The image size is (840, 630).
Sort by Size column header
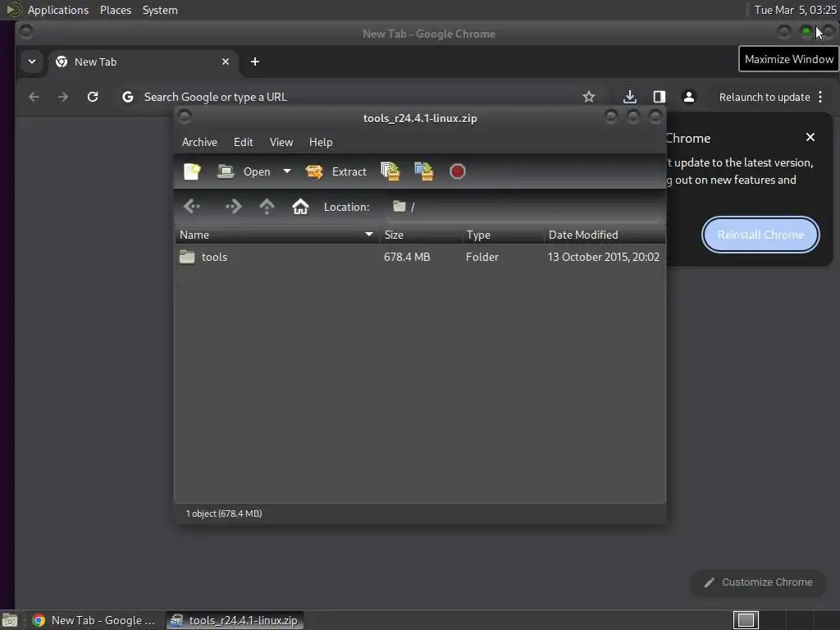421,235
